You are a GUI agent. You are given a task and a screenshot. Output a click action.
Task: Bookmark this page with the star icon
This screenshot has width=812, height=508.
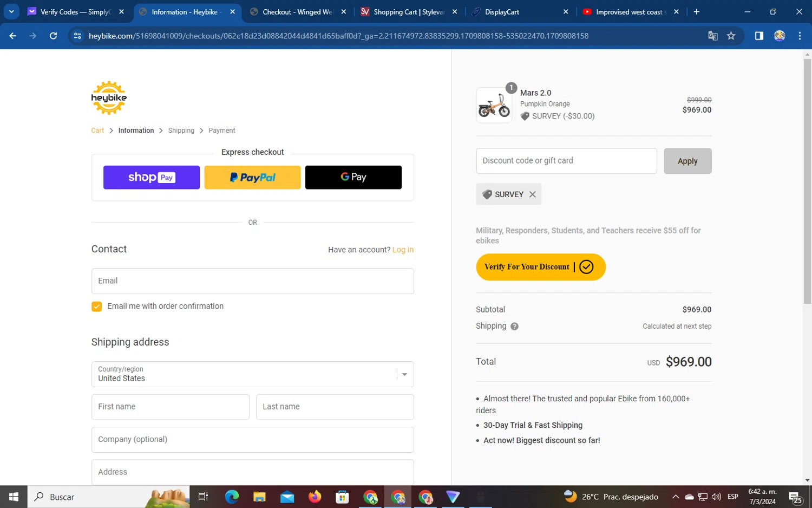tap(731, 36)
